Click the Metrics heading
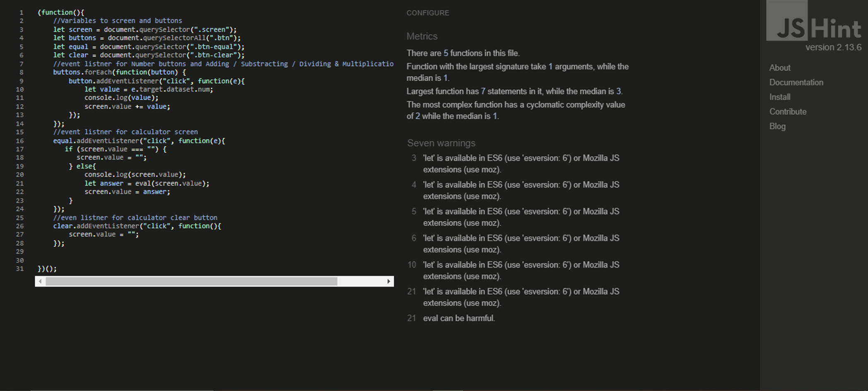868x391 pixels. [422, 36]
